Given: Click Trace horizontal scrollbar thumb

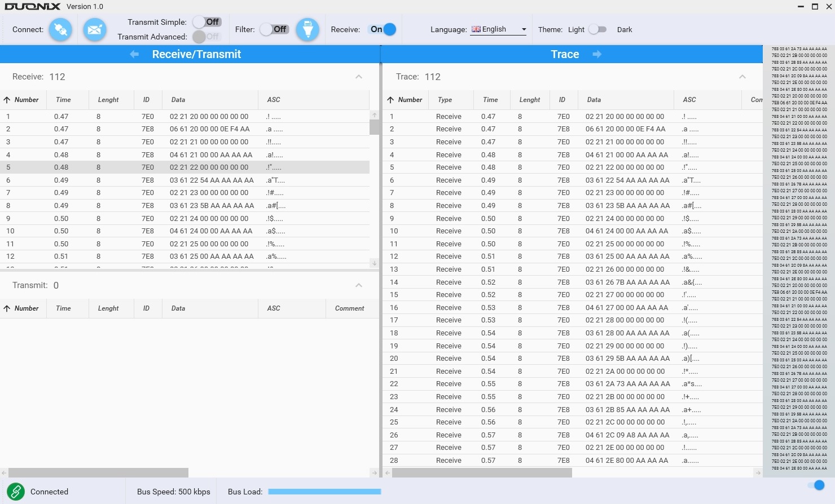Looking at the screenshot, I should coord(482,472).
